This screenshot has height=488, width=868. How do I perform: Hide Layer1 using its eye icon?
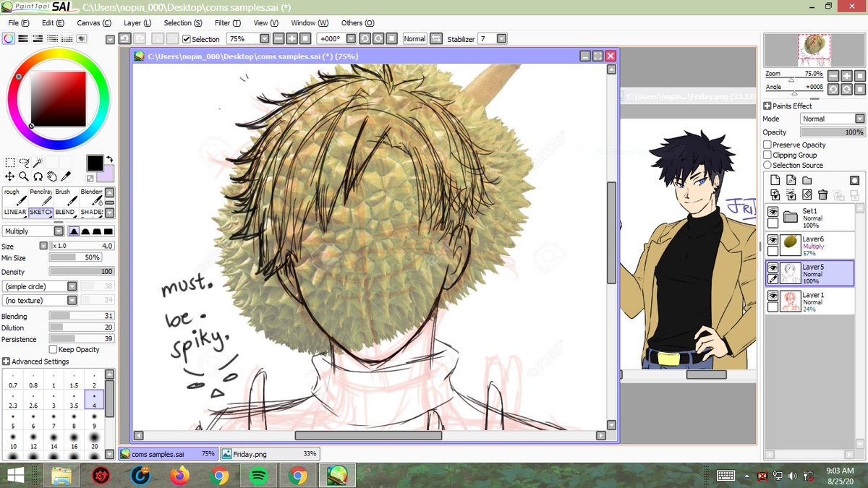(x=773, y=295)
